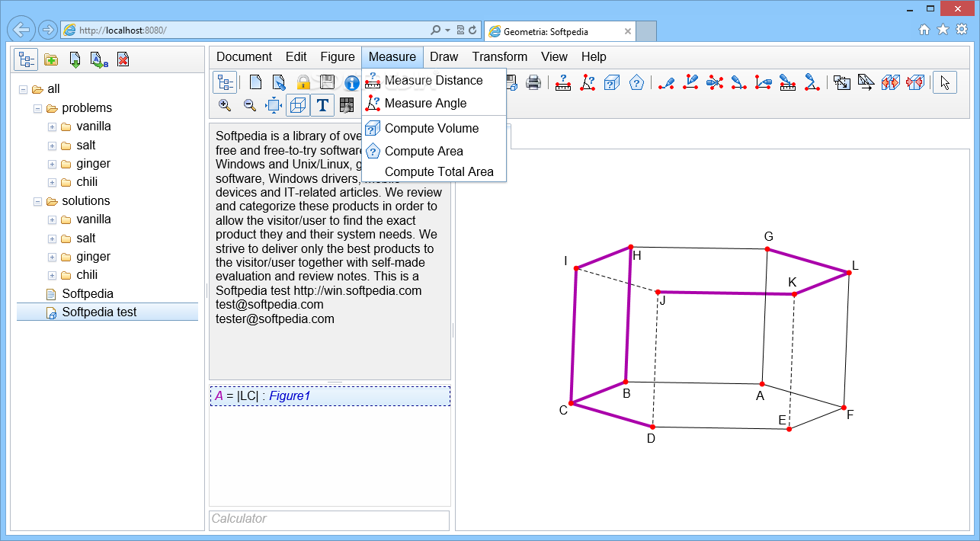This screenshot has height=541, width=980.
Task: Select 'salt' folder under solutions
Action: pos(85,238)
